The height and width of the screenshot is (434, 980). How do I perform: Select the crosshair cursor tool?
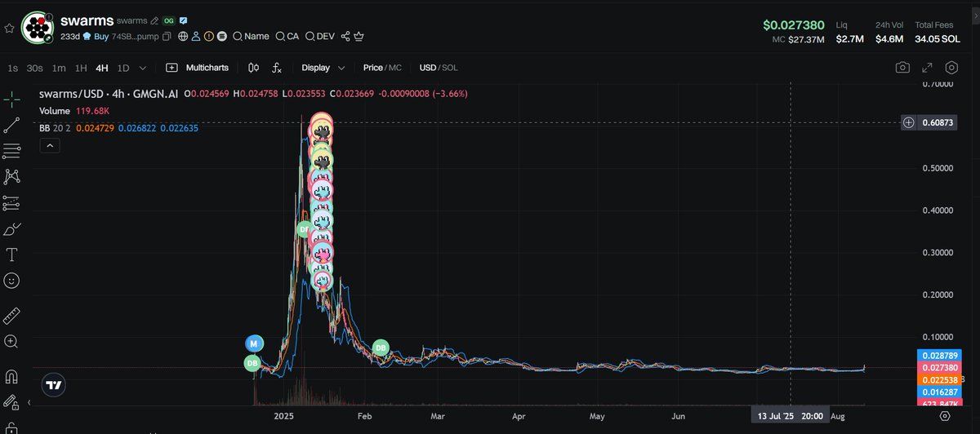[11, 100]
